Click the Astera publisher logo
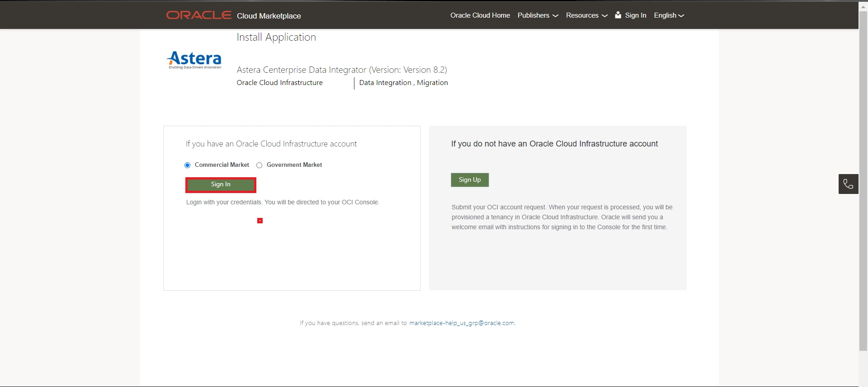Image resolution: width=868 pixels, height=387 pixels. click(x=194, y=60)
